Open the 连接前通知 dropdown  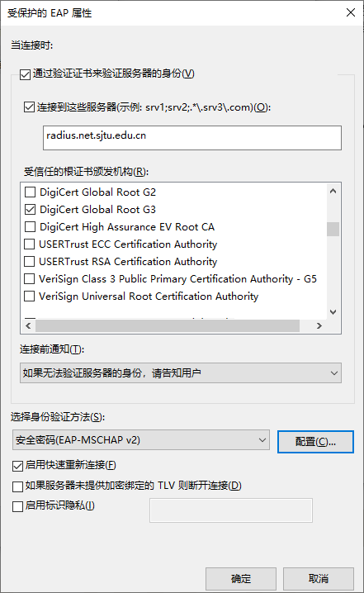(181, 373)
